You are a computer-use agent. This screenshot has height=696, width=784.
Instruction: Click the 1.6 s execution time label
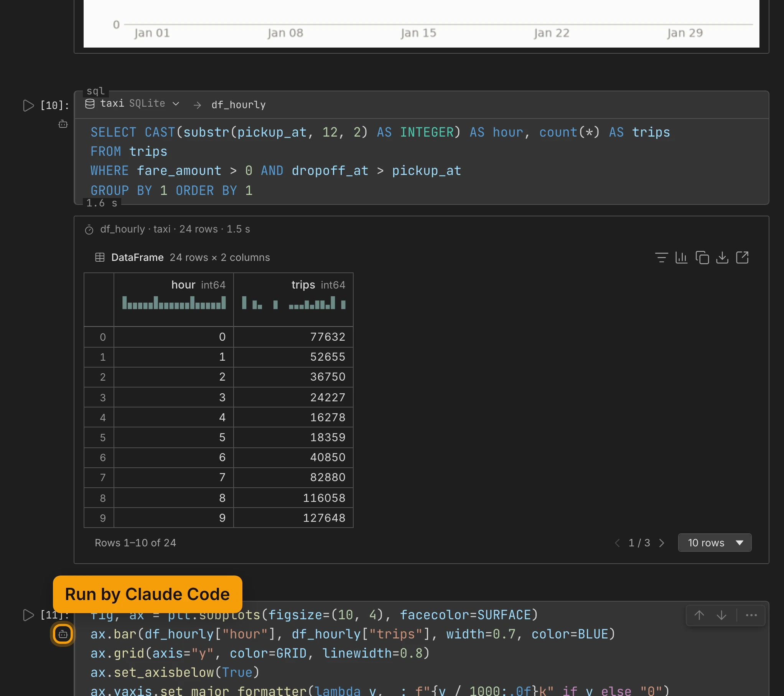coord(102,203)
